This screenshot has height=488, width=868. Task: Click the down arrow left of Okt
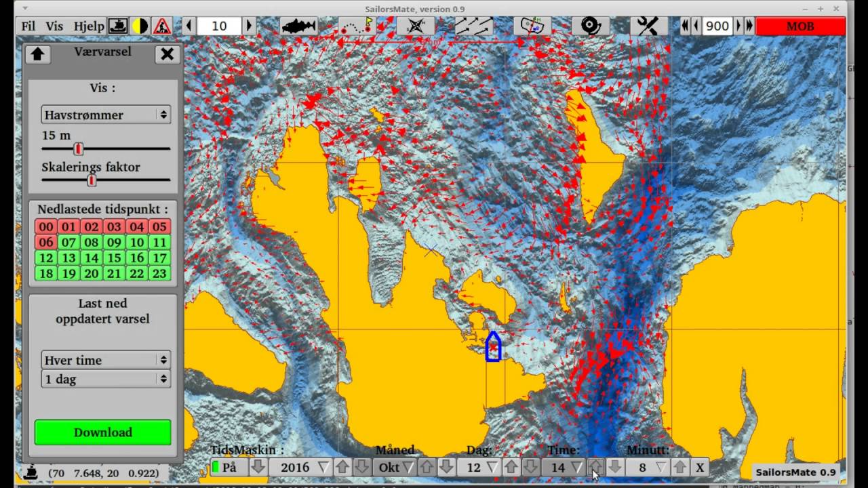click(361, 468)
